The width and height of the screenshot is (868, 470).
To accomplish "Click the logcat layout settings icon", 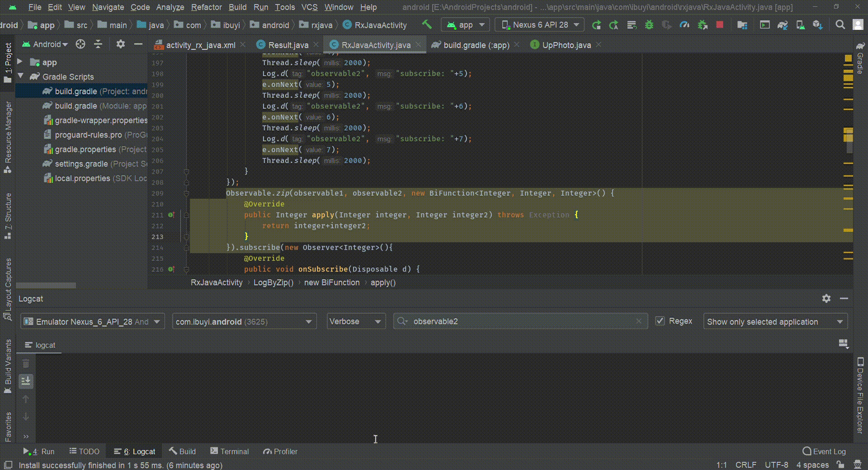I will (844, 344).
